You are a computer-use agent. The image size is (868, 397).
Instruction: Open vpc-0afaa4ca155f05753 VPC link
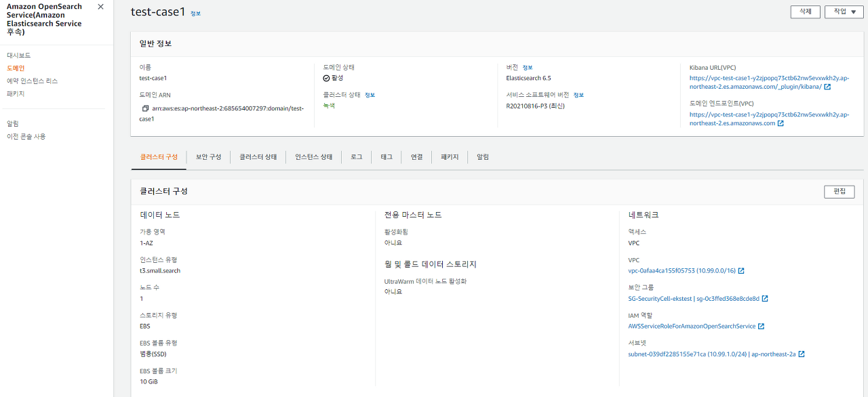click(x=682, y=271)
